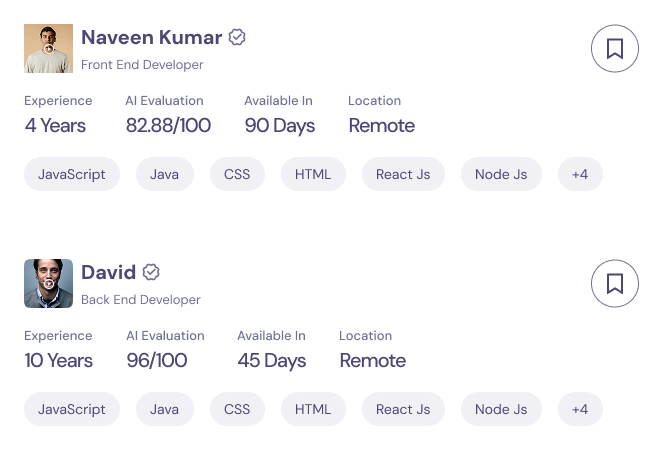Viewport: 663px width, 467px height.
Task: Click the Front End Developer subtitle
Action: pos(142,65)
